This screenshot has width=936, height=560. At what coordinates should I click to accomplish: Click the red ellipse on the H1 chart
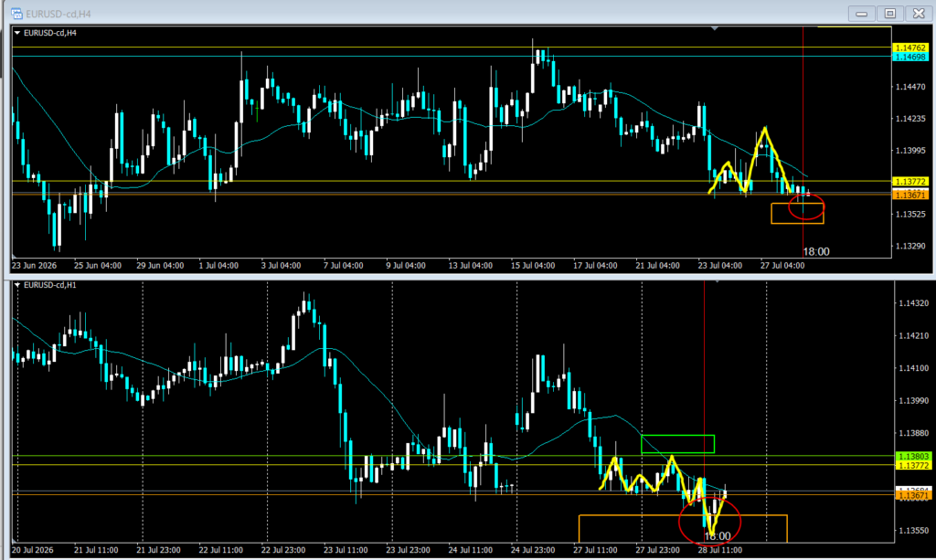[x=709, y=522]
